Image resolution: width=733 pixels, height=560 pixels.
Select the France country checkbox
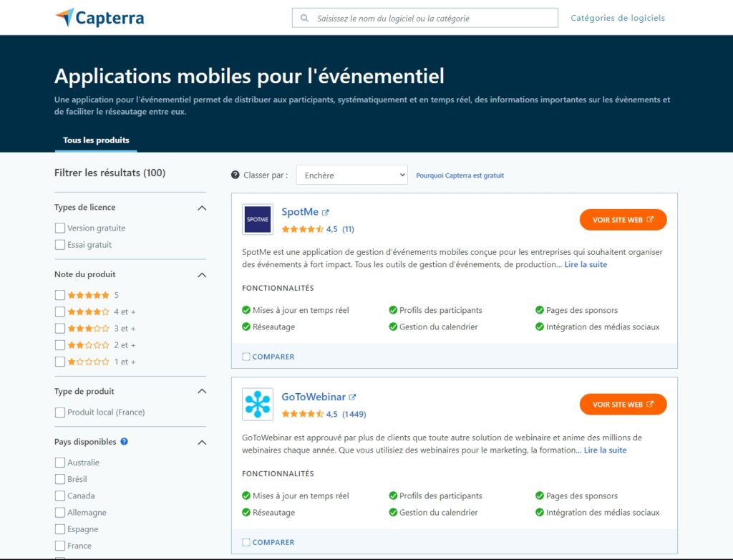coord(60,546)
